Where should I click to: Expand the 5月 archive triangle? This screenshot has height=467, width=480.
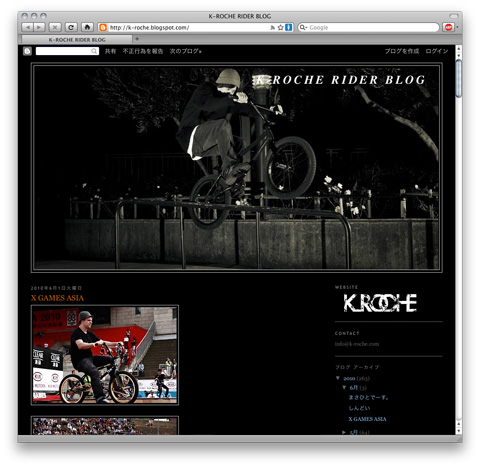pyautogui.click(x=344, y=432)
